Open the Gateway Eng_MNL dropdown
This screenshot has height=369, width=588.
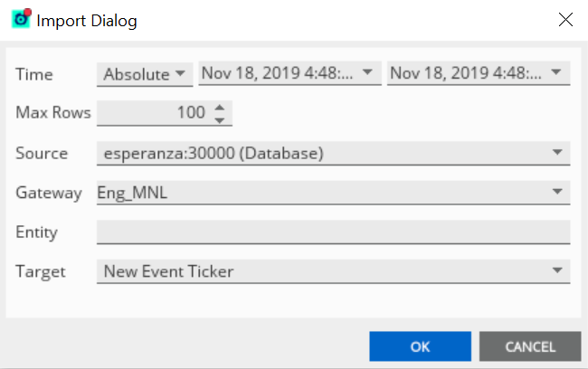(333, 193)
